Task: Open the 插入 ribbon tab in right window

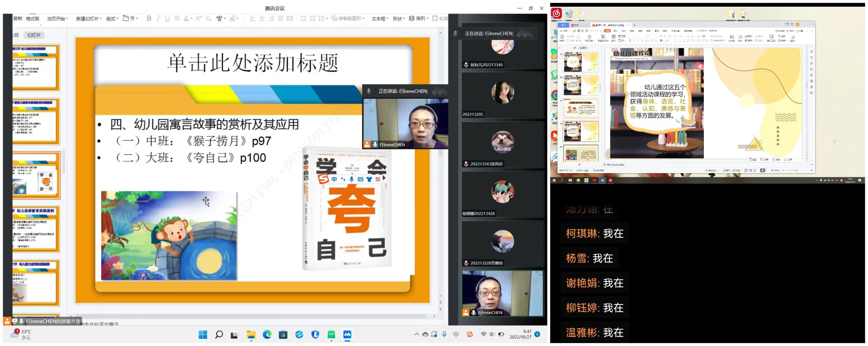Action: click(x=616, y=31)
